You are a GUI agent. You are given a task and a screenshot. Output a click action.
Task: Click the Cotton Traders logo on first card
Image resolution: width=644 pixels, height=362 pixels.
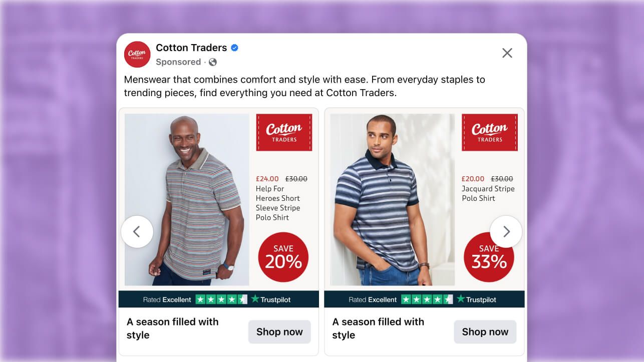tap(284, 132)
